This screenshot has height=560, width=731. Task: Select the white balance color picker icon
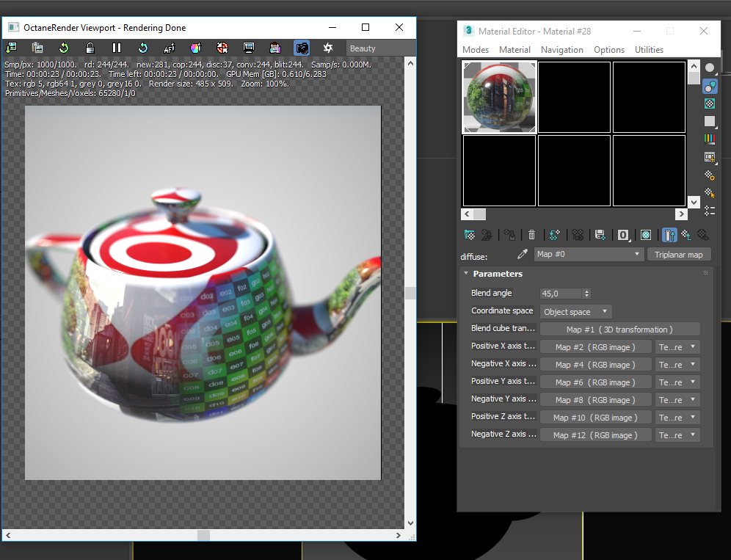(196, 48)
